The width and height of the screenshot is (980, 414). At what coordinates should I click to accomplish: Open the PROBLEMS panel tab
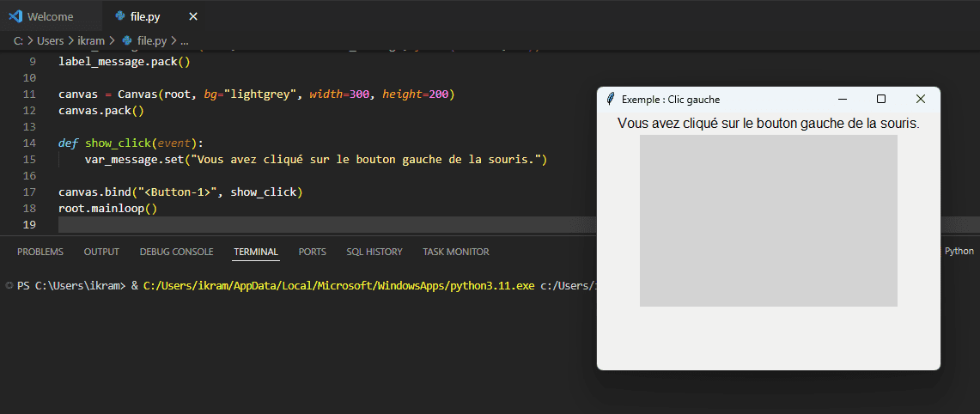click(x=40, y=252)
